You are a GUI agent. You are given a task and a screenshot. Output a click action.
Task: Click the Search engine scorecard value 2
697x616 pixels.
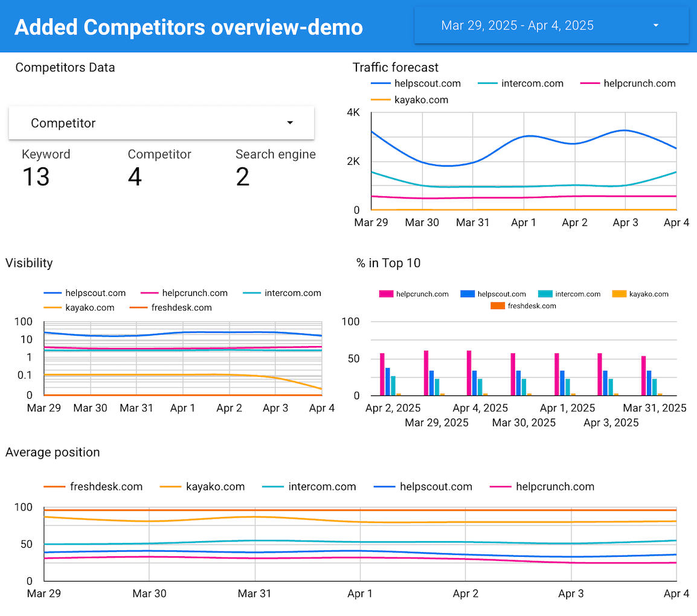click(x=243, y=177)
